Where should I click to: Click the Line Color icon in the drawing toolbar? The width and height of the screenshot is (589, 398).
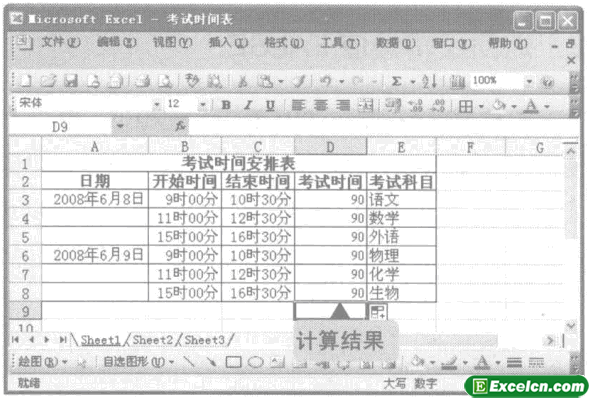tap(449, 362)
